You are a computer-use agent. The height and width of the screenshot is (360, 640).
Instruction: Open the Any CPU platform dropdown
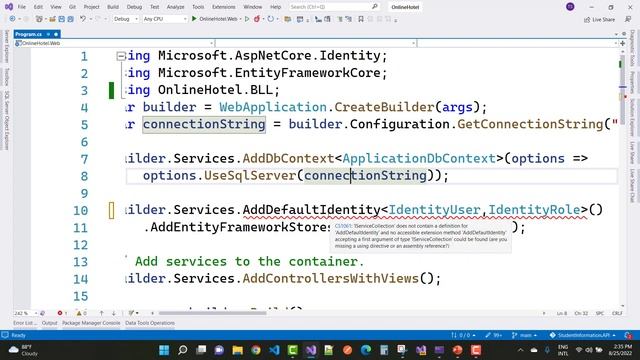pos(164,19)
